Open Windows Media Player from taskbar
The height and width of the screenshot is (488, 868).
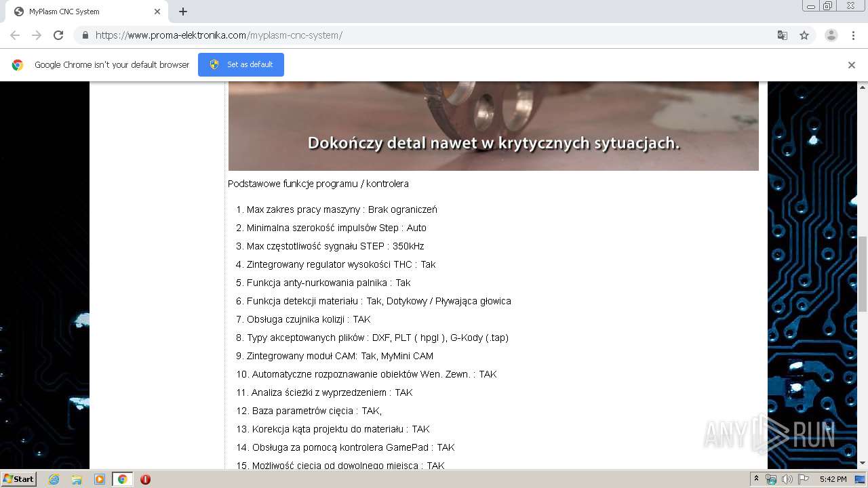point(100,479)
